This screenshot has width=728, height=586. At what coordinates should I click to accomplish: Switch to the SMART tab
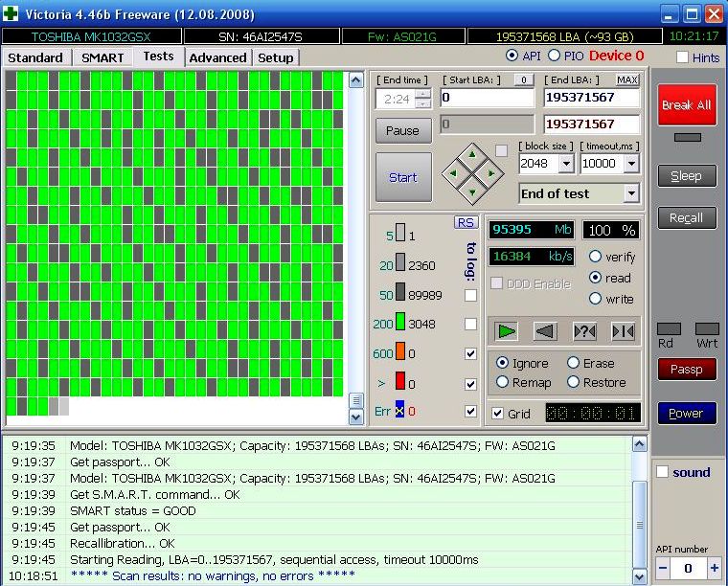pyautogui.click(x=102, y=57)
